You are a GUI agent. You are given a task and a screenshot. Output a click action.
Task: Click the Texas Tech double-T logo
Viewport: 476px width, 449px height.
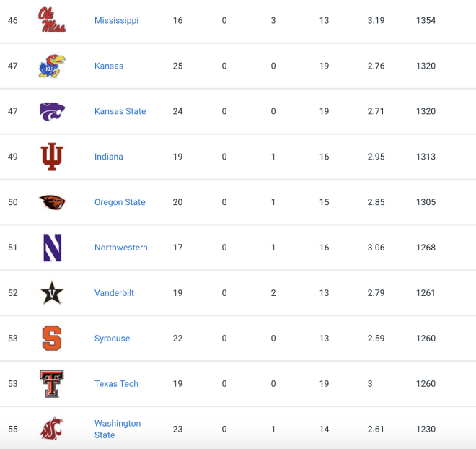(52, 384)
